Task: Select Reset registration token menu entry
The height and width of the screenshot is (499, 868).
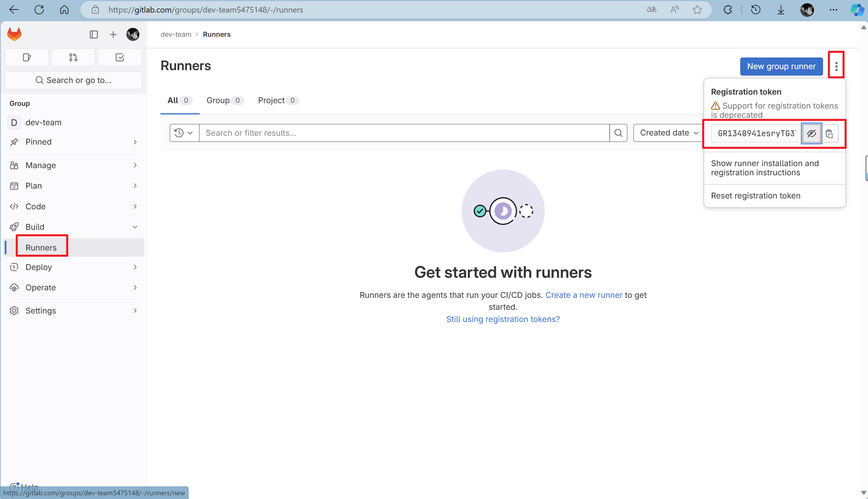Action: 756,195
